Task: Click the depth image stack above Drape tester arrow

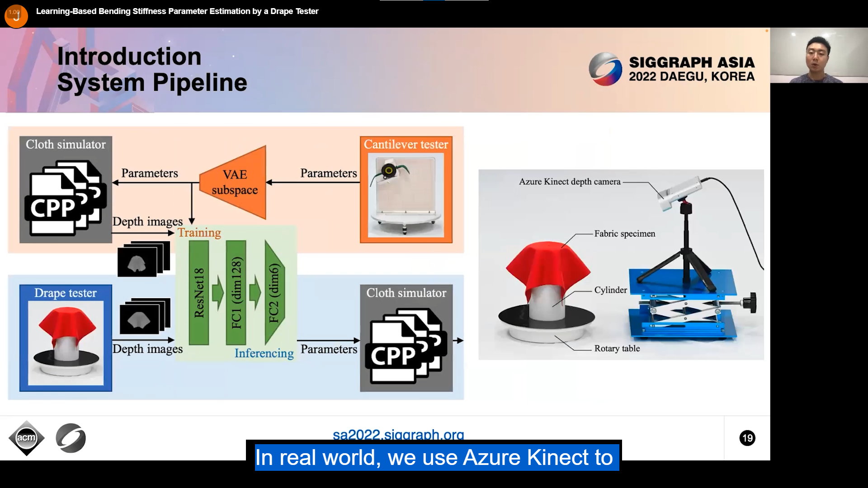Action: pyautogui.click(x=145, y=316)
